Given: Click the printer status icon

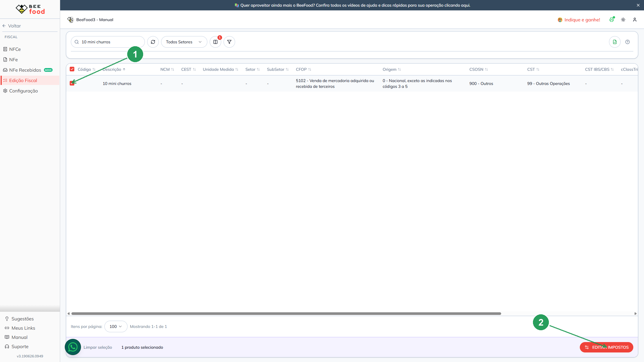Looking at the screenshot, I should coord(612,20).
